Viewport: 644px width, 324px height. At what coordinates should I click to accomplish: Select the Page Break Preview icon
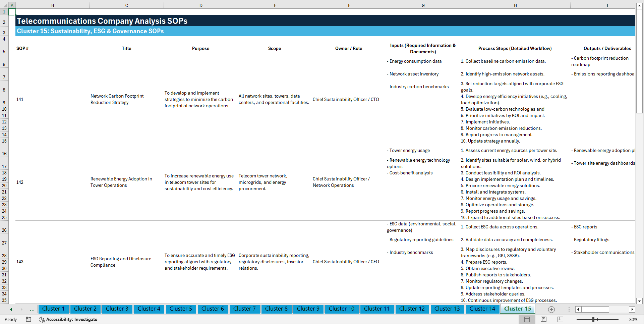point(560,319)
